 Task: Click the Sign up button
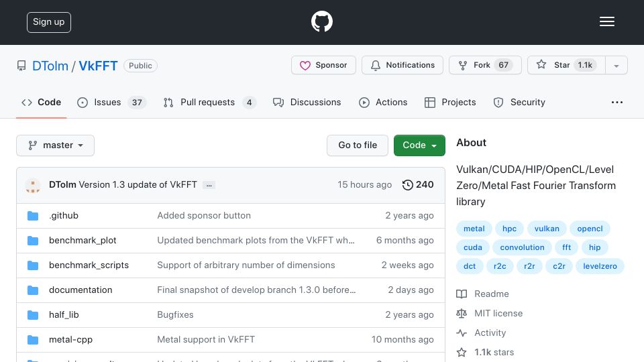[x=49, y=22]
